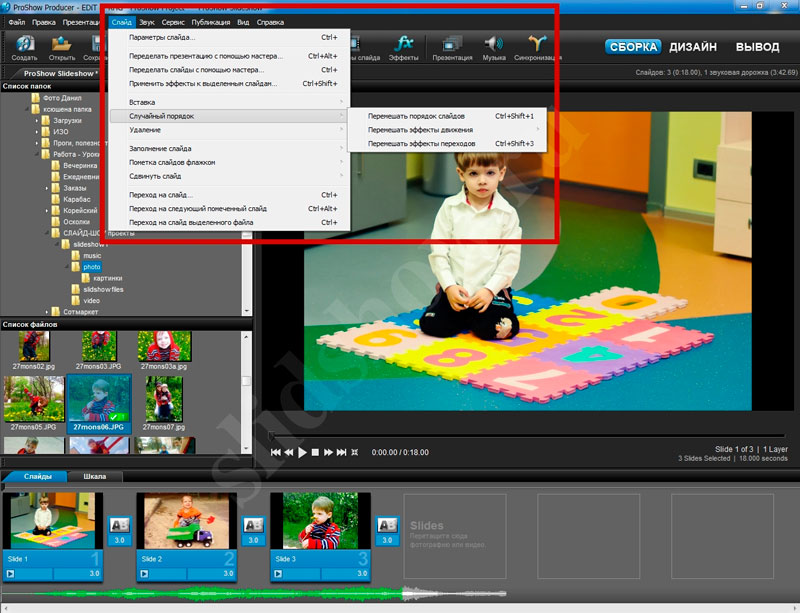Screen dimensions: 800x613
Task: Select the 27mons07.jpg thumbnail
Action: [x=164, y=399]
